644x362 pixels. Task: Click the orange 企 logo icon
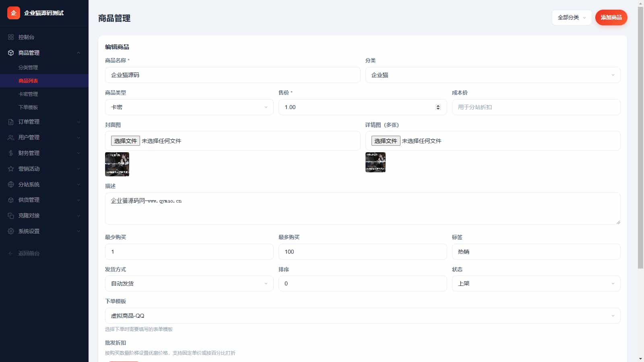coord(14,13)
